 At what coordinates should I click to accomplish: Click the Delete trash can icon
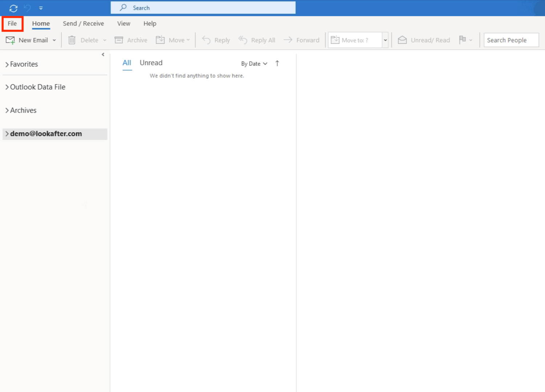pyautogui.click(x=72, y=40)
